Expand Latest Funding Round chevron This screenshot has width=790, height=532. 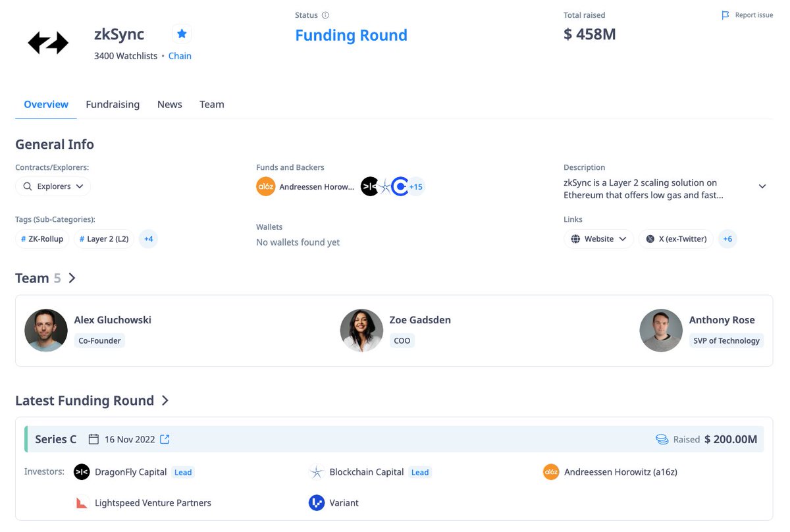coord(165,400)
